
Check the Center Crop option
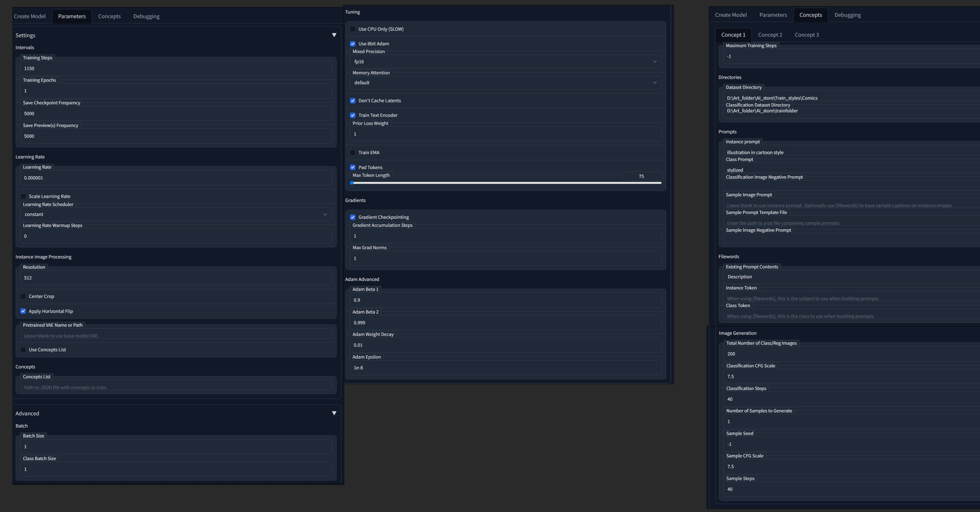pyautogui.click(x=23, y=296)
